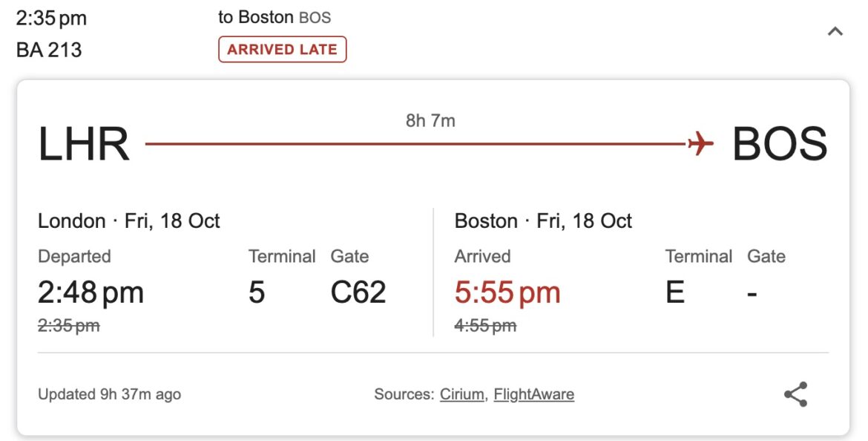Click the 'Updated 9h 37m ago' text

(109, 394)
